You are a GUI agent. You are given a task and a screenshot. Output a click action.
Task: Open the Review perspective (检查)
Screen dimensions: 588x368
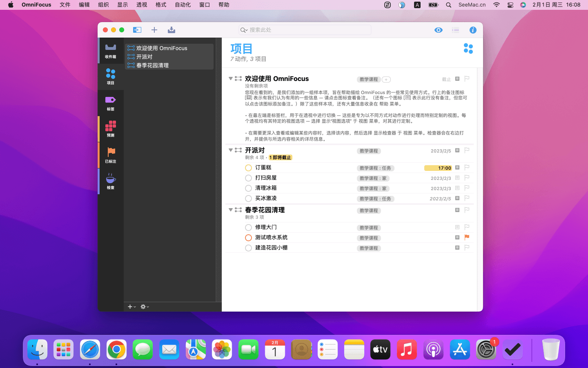111,182
